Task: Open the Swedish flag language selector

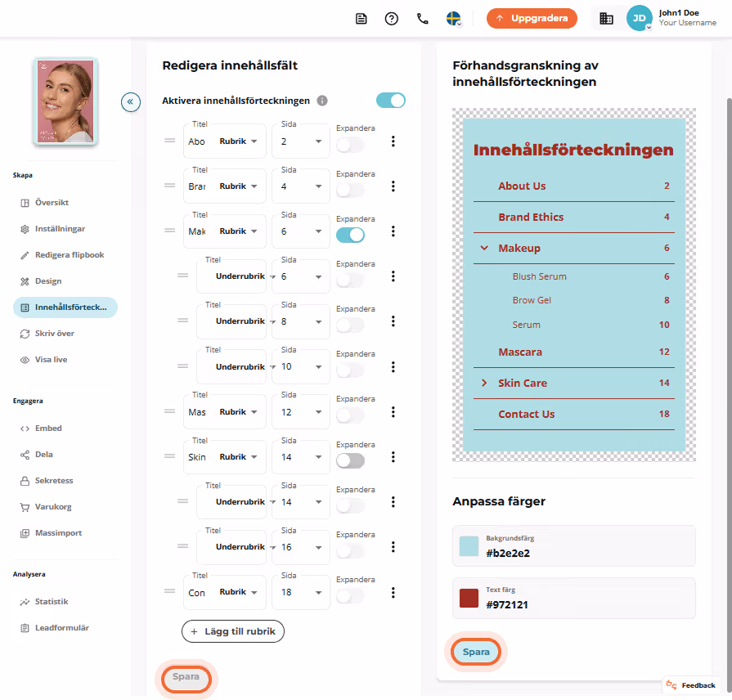Action: (x=453, y=19)
